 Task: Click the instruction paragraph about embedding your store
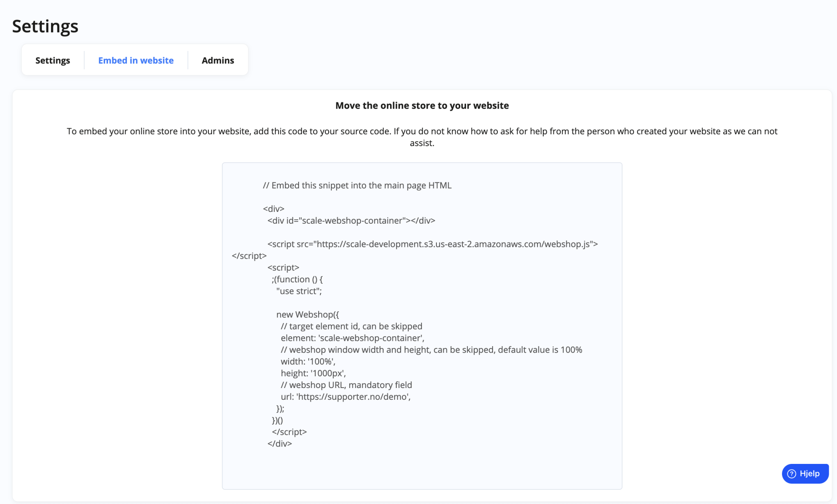[422, 137]
